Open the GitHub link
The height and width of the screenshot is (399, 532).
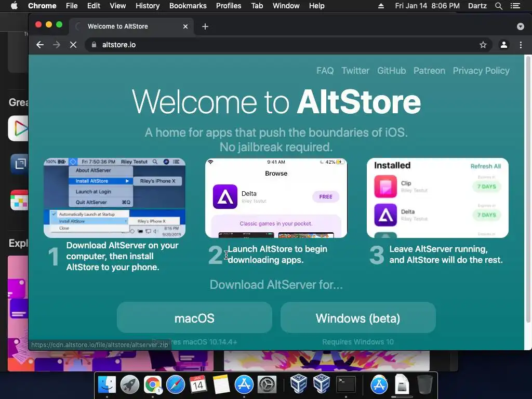(392, 71)
